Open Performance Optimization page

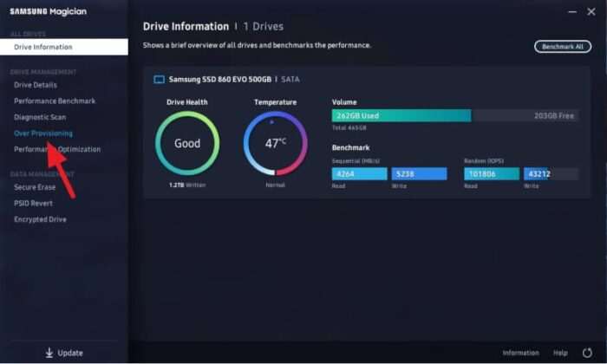pos(57,149)
